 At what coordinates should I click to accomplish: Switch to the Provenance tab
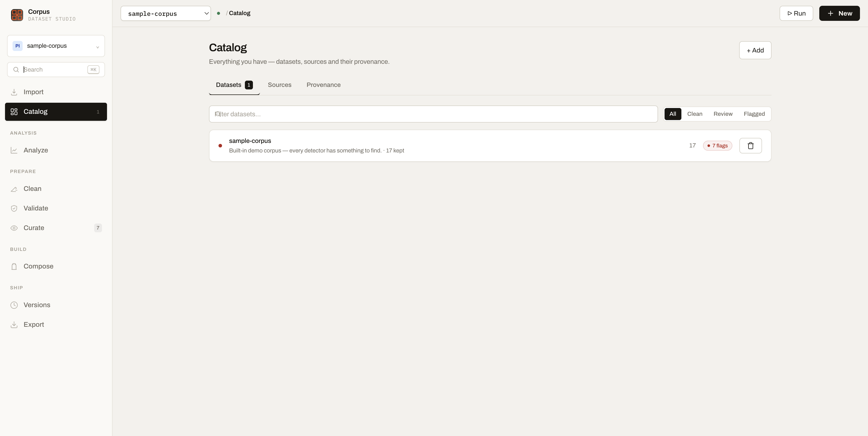coord(323,85)
